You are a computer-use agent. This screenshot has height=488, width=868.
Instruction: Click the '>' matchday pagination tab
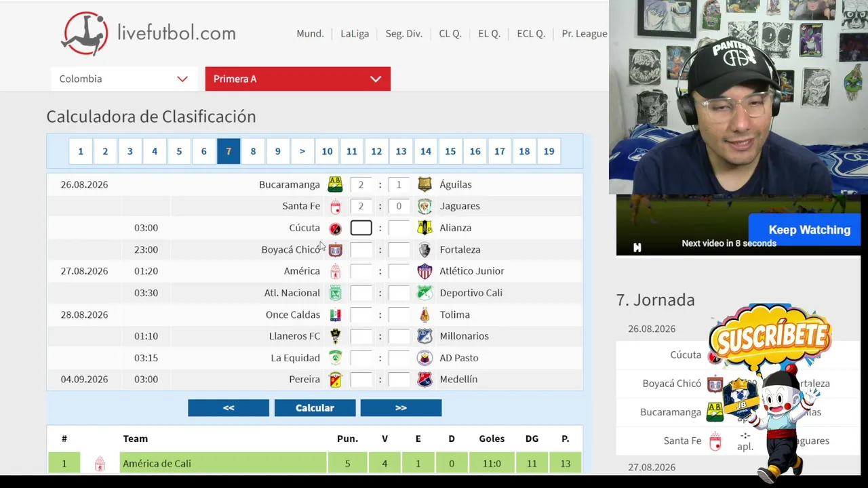(x=302, y=151)
